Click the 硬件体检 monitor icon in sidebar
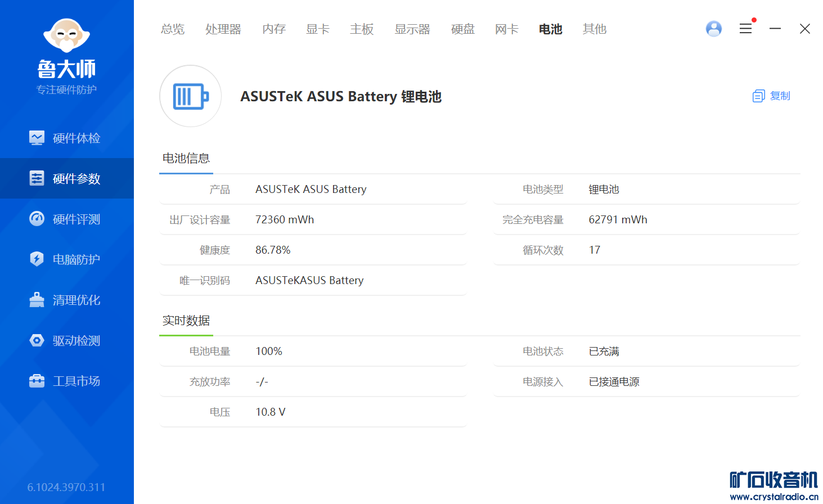The height and width of the screenshot is (504, 823). click(x=37, y=138)
